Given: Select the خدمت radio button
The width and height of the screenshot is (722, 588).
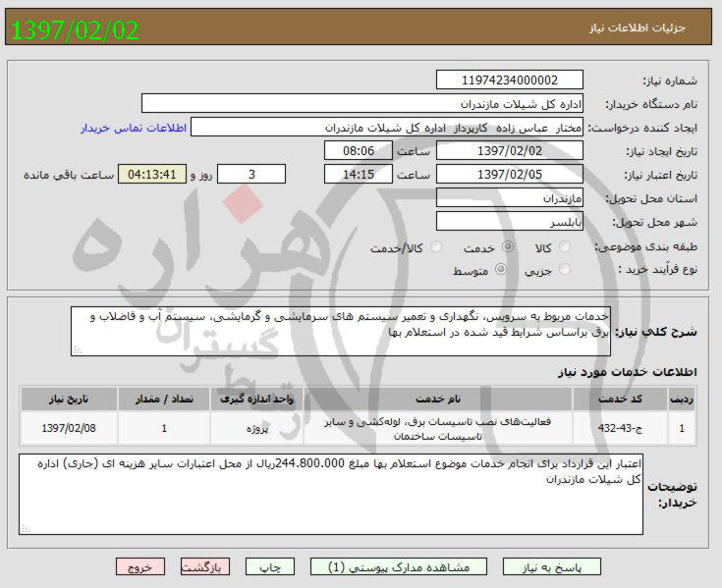Looking at the screenshot, I should (x=508, y=247).
